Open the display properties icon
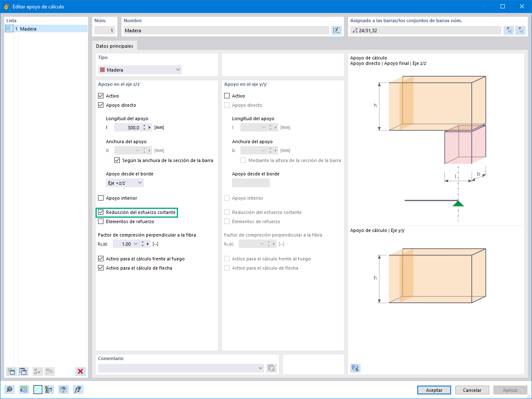This screenshot has height=399, width=532. tap(49, 390)
